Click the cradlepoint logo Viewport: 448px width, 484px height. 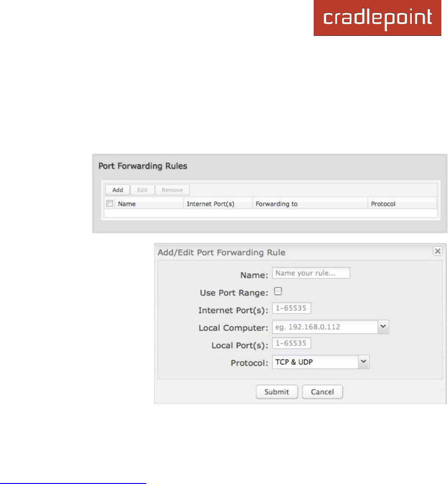[x=377, y=18]
